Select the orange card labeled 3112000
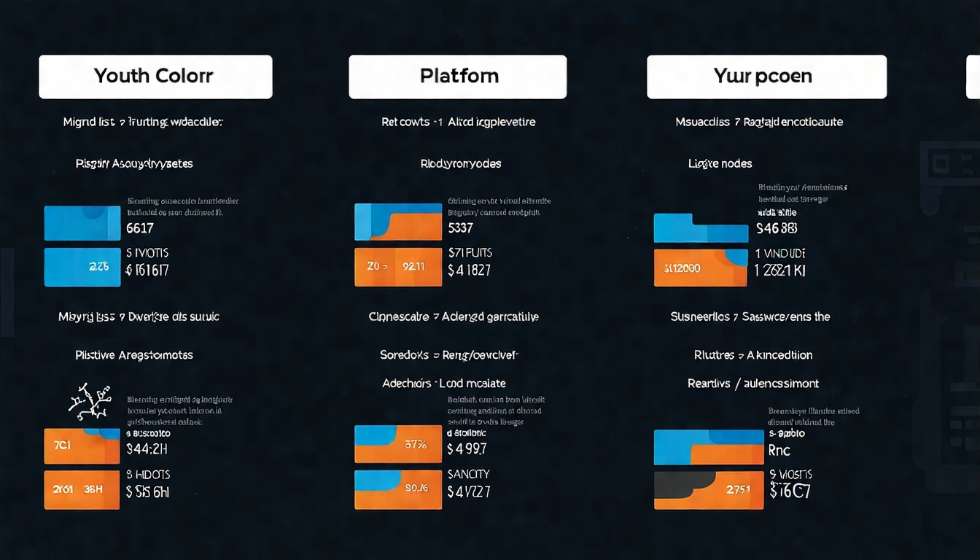The image size is (980, 560). pyautogui.click(x=701, y=268)
